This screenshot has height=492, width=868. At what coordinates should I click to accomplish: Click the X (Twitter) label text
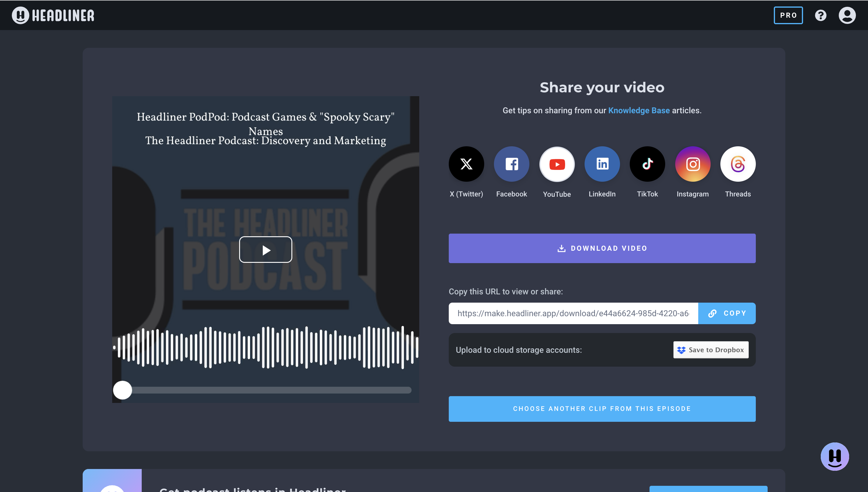tap(466, 194)
